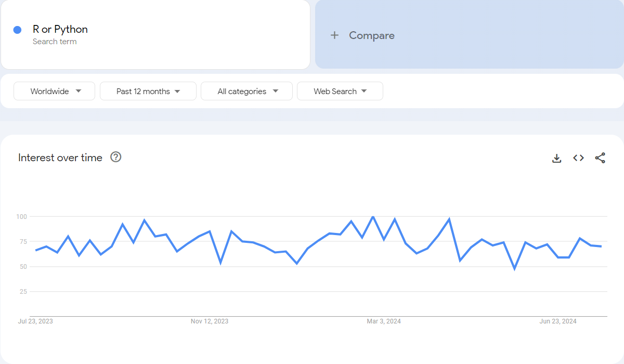The image size is (624, 364).
Task: Share the Interest over time chart
Action: [600, 158]
